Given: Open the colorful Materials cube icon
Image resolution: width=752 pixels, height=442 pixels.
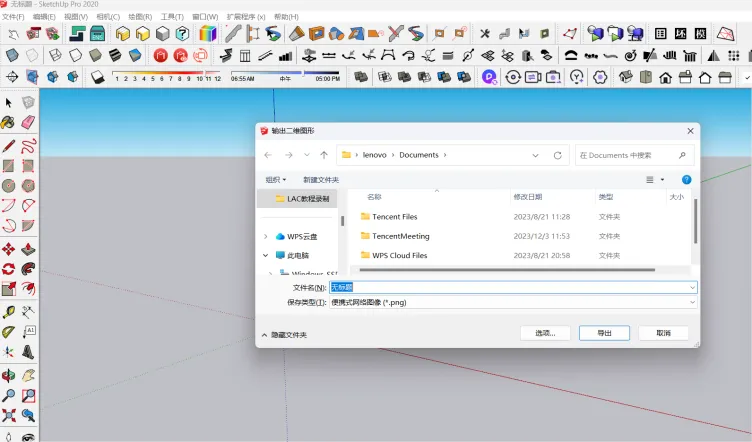Looking at the screenshot, I should pyautogui.click(x=208, y=34).
